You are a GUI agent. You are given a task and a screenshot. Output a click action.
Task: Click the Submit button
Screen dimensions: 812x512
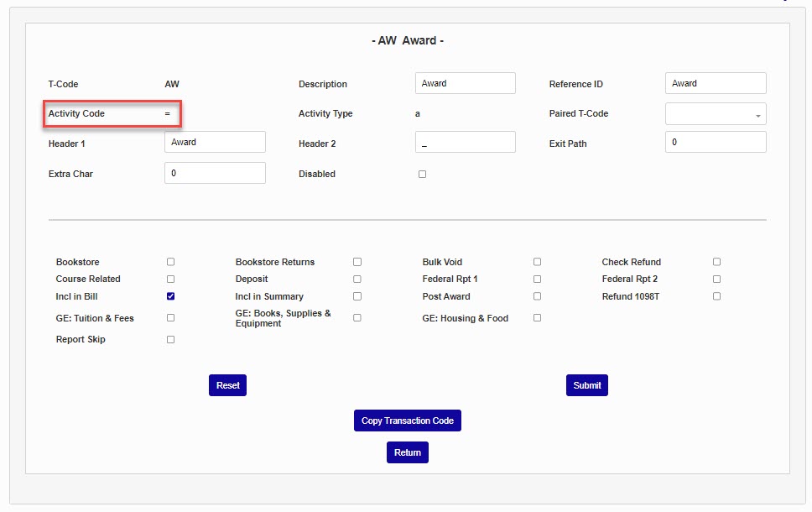(587, 385)
